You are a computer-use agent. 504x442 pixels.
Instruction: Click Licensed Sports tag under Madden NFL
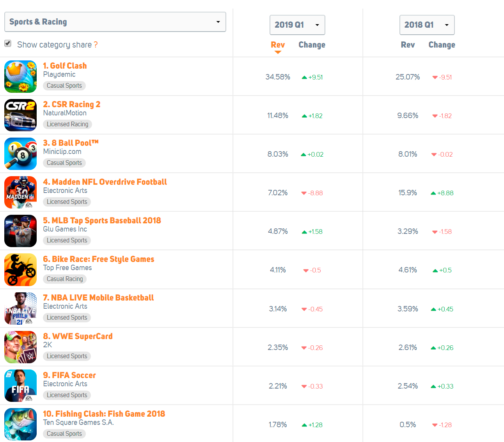67,202
